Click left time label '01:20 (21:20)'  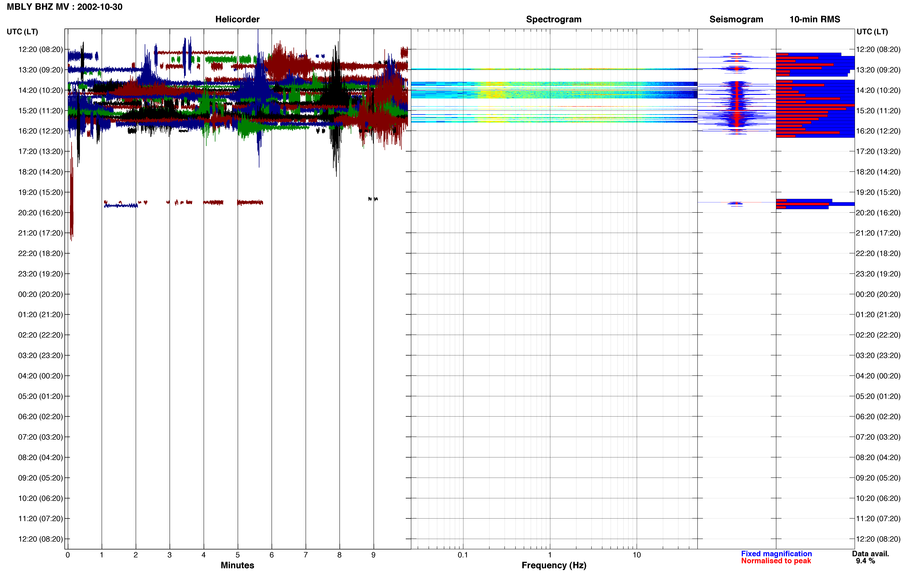point(41,315)
